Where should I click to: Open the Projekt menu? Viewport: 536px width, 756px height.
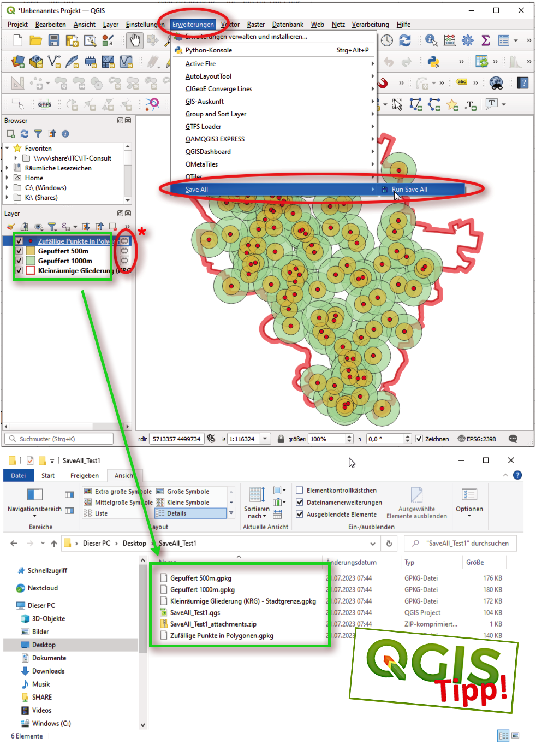coord(17,25)
